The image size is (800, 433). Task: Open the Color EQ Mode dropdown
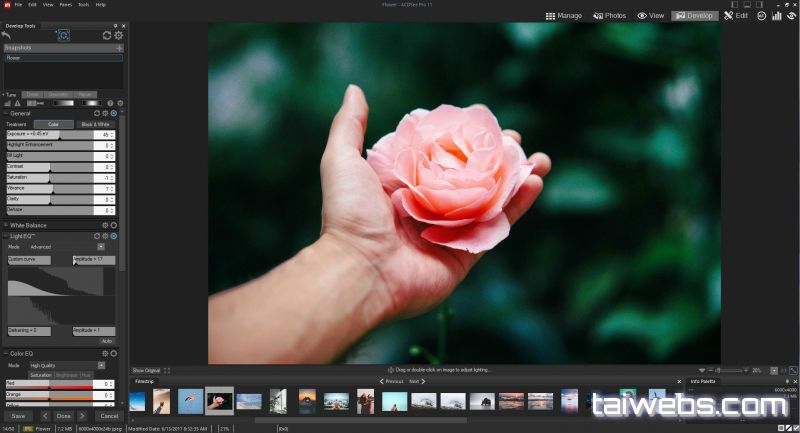[x=101, y=365]
